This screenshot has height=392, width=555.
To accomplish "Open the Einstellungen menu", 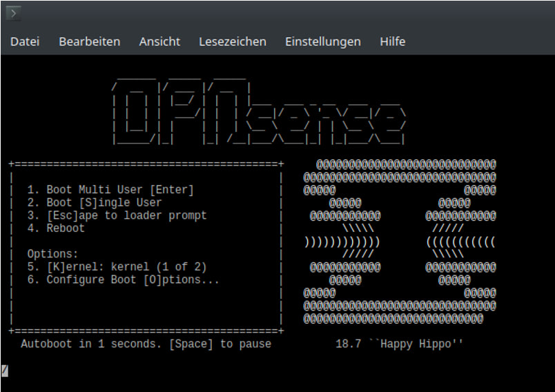I will click(323, 41).
